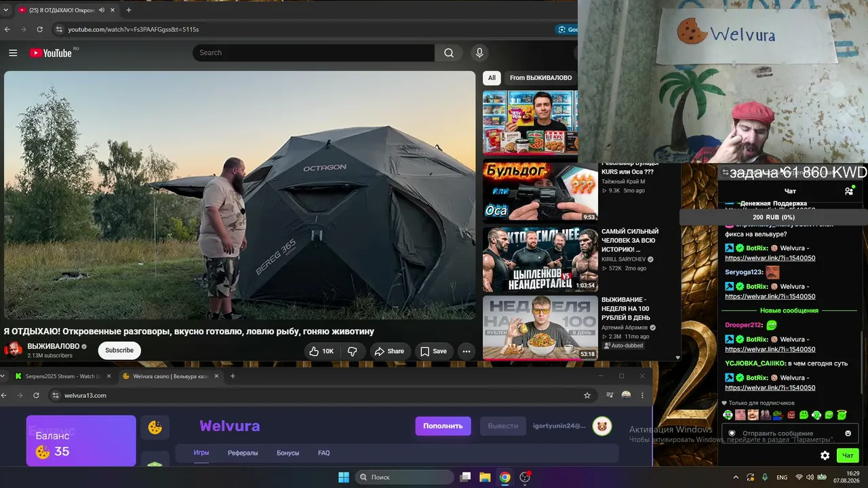The width and height of the screenshot is (868, 488).
Task: Open File Explorer from the taskbar
Action: pos(485,477)
